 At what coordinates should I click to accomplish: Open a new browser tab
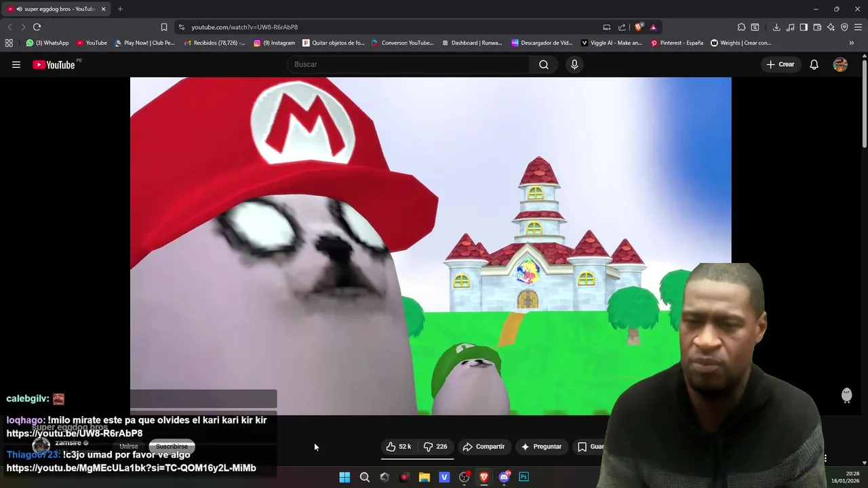[x=120, y=9]
